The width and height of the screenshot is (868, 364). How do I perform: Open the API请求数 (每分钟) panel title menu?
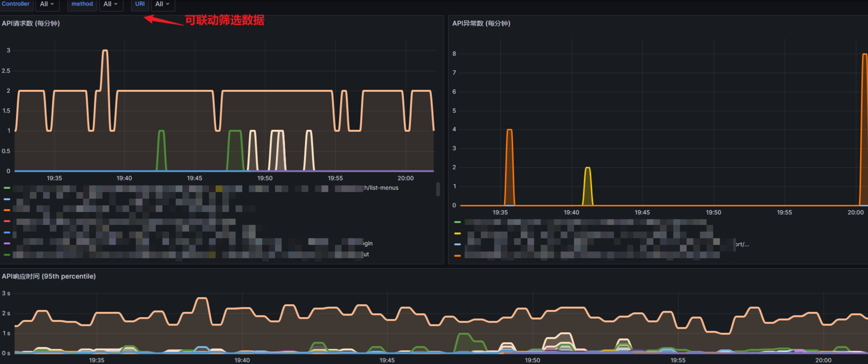(x=31, y=23)
